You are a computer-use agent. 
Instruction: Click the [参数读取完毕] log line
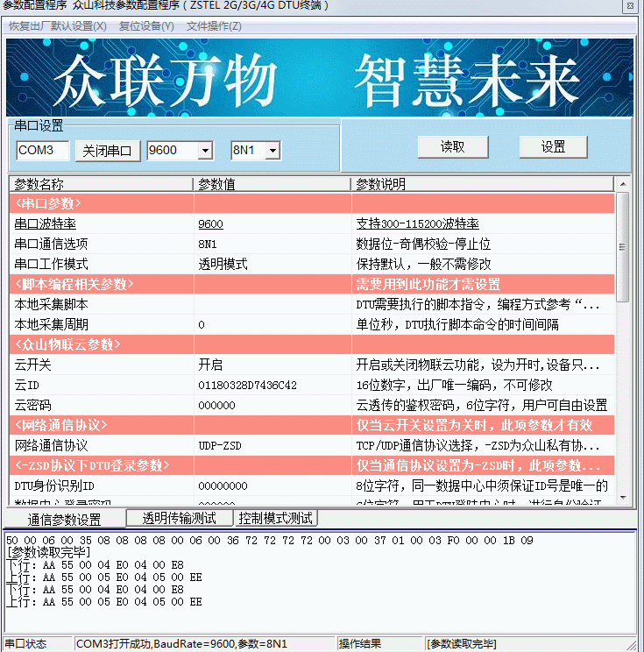pos(49,552)
